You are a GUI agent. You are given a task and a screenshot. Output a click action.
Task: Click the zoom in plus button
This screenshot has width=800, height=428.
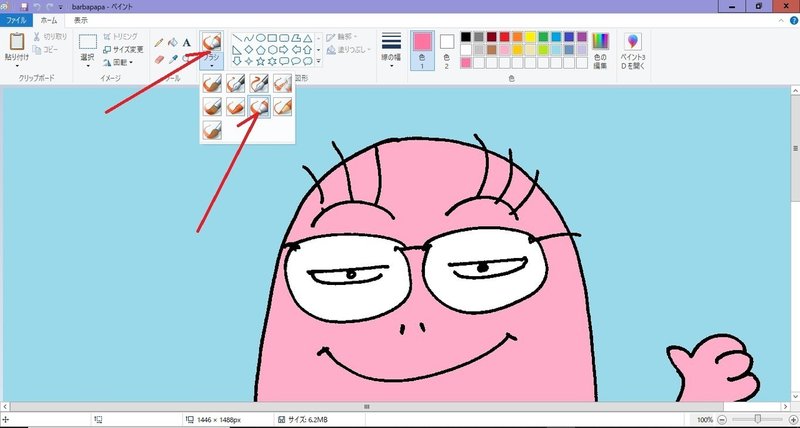(793, 420)
